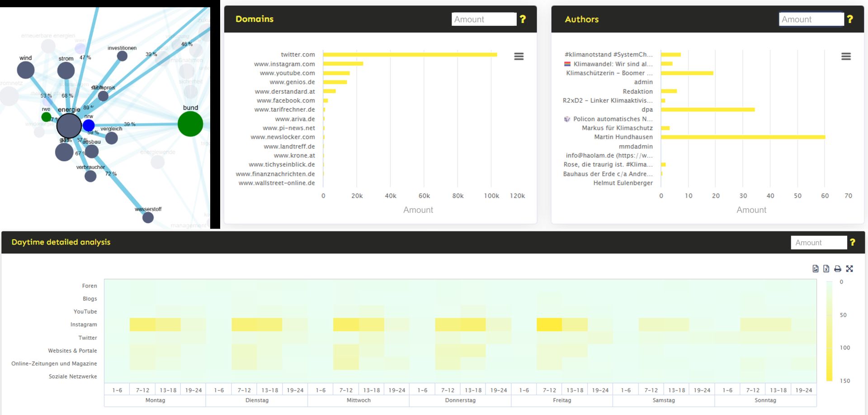Open the Amount dropdown in Daytime analysis
This screenshot has height=415, width=868.
(818, 243)
